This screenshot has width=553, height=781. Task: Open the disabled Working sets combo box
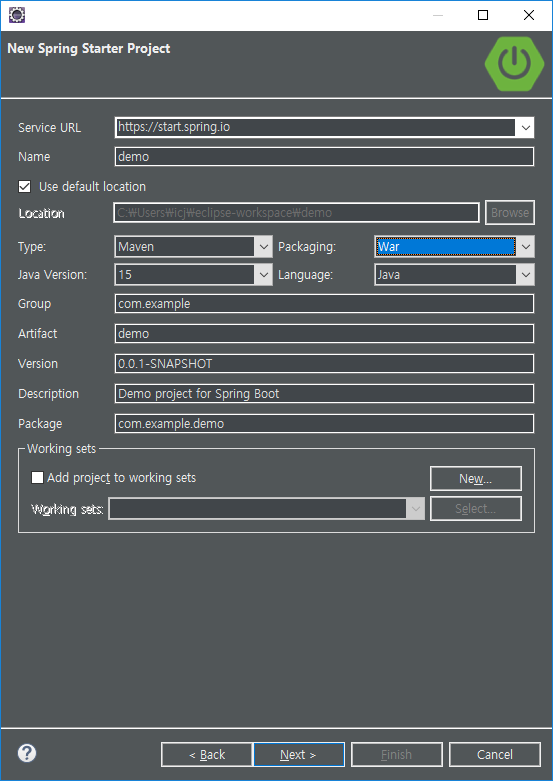tap(267, 509)
